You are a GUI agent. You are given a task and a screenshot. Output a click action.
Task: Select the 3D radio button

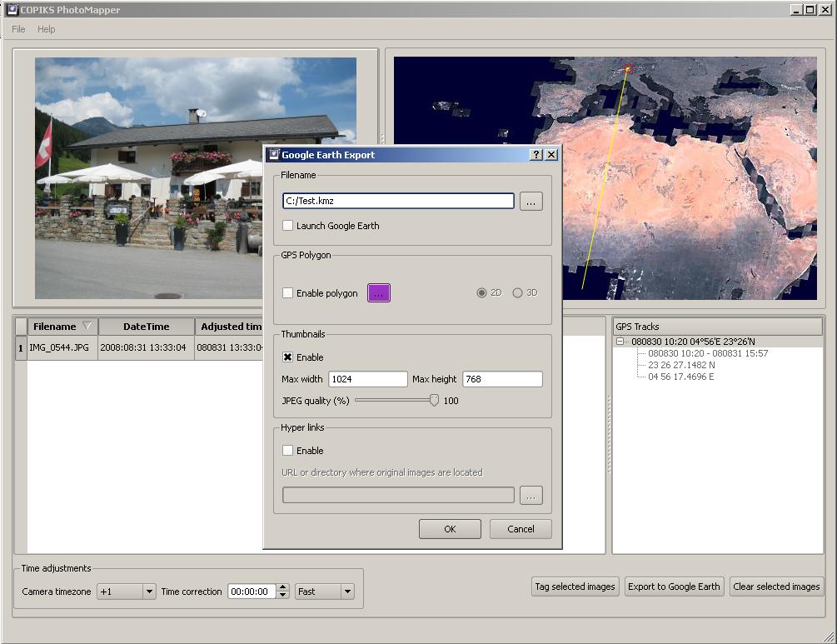pos(517,293)
